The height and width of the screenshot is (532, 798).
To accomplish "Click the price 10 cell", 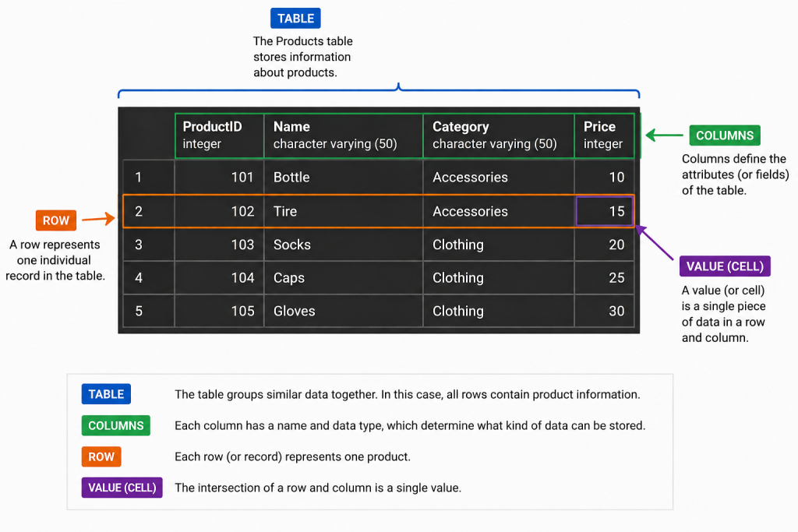I will coord(605,177).
